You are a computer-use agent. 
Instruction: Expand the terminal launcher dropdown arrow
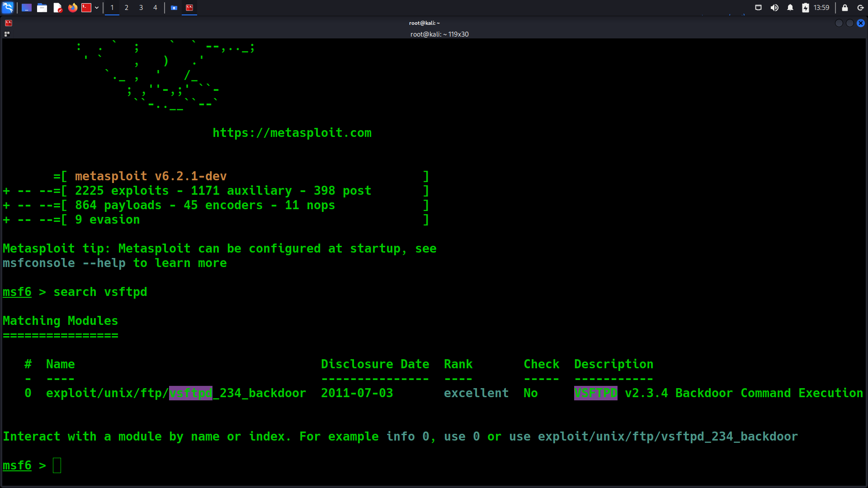click(x=97, y=8)
